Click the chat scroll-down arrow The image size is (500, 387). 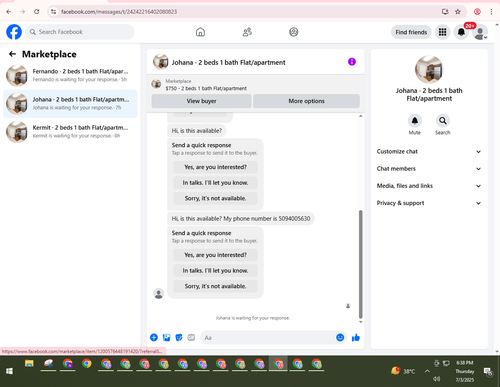pyautogui.click(x=360, y=322)
